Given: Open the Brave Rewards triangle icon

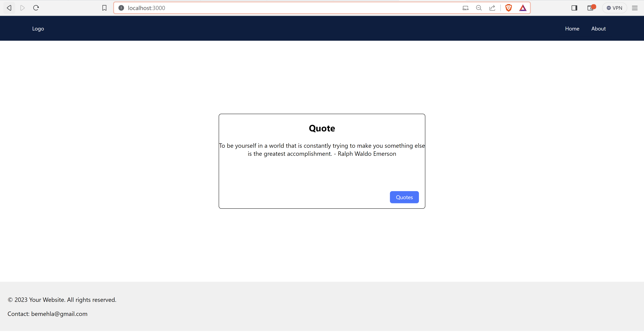Looking at the screenshot, I should (523, 8).
